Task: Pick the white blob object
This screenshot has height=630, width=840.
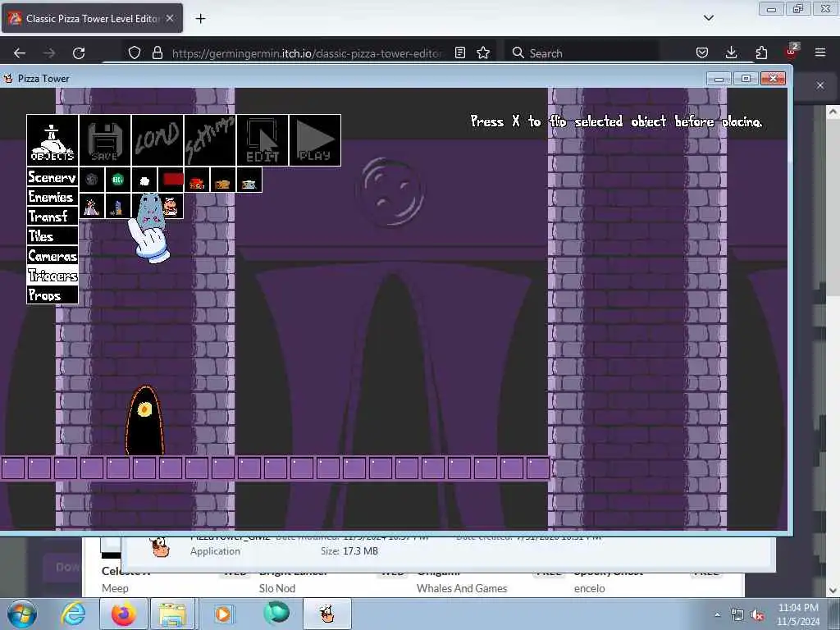Action: tap(144, 180)
